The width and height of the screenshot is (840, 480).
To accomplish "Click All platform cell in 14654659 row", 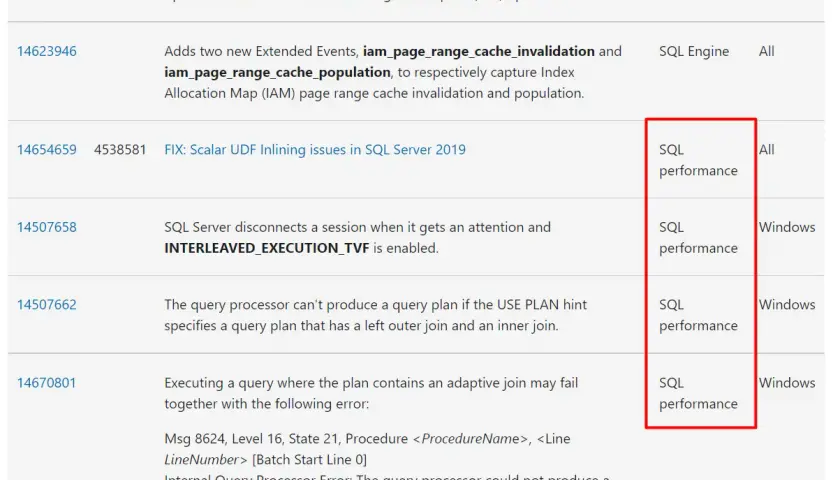I will point(767,149).
